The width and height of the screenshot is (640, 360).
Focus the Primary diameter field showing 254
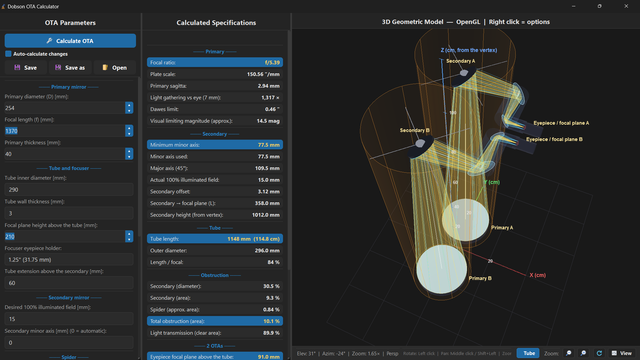[64, 108]
